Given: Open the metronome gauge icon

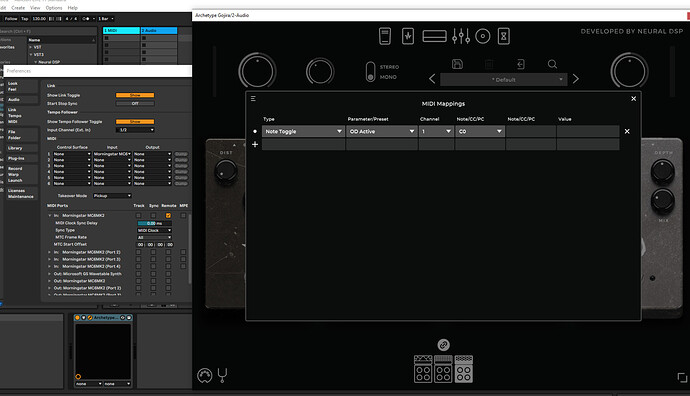Looking at the screenshot, I should coord(205,375).
